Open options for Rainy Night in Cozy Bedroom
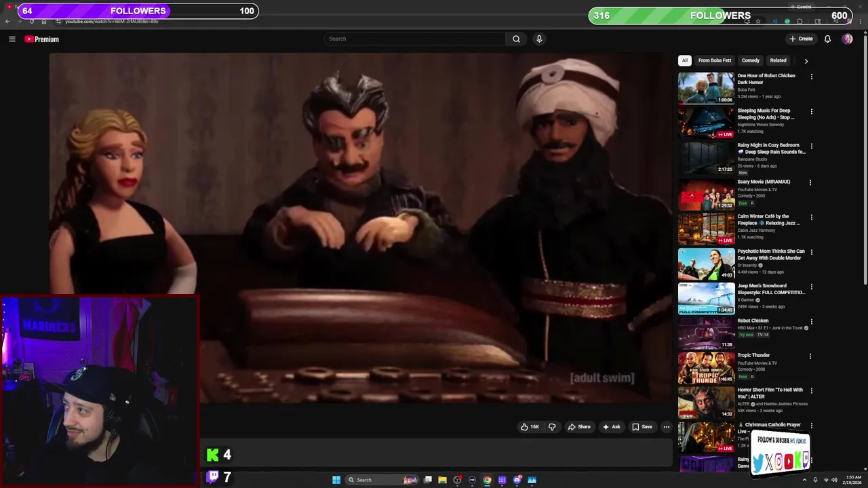 click(x=811, y=146)
